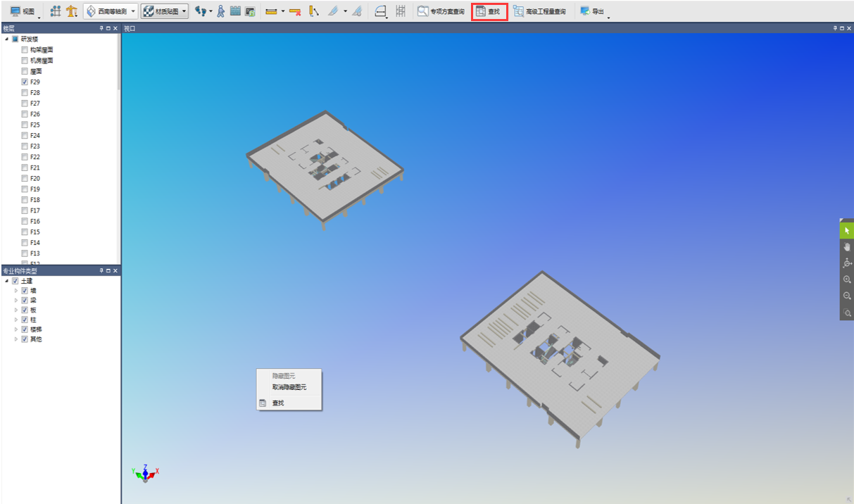854x504 pixels.
Task: Click the upper floor slab model in viewport
Action: 324,170
